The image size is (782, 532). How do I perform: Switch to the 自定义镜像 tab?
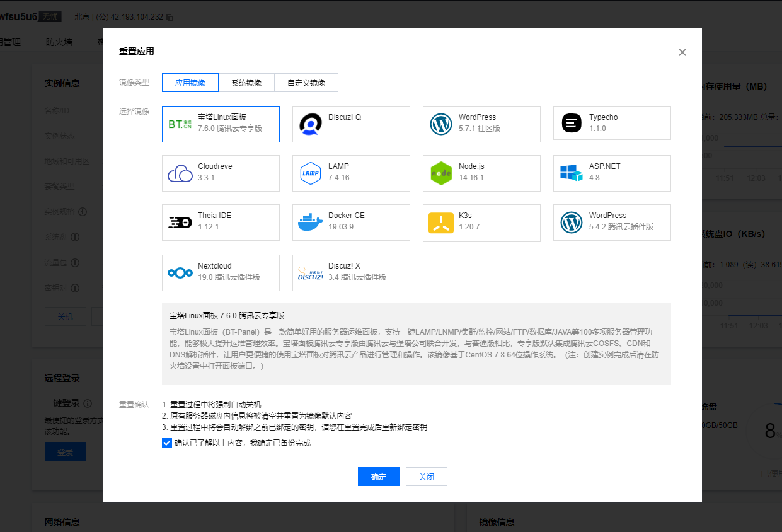point(306,83)
